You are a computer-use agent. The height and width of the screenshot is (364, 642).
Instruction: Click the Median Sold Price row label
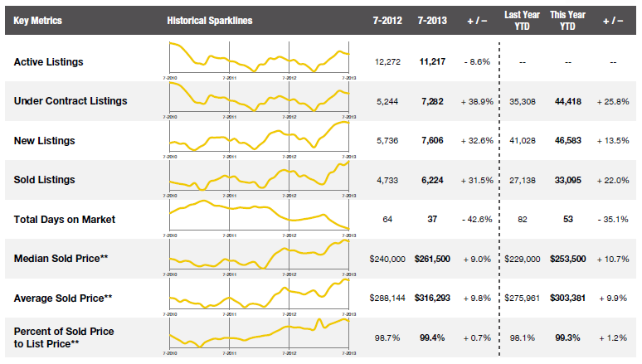tap(61, 259)
